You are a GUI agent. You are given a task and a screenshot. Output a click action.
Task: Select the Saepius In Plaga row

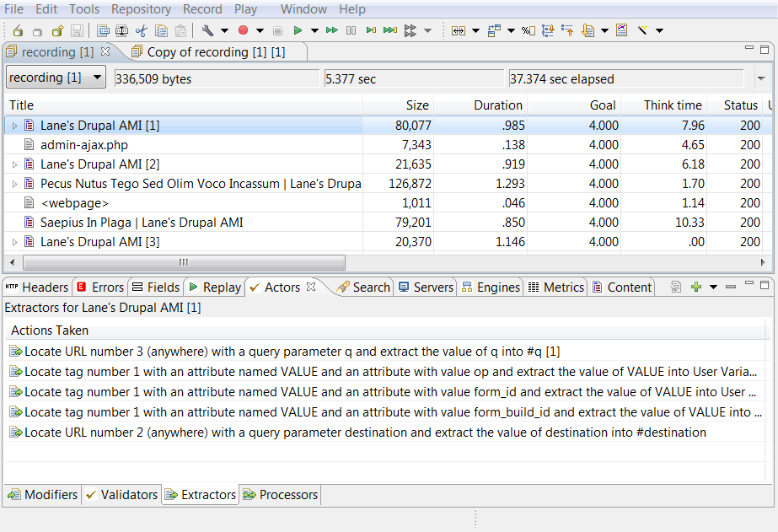387,223
